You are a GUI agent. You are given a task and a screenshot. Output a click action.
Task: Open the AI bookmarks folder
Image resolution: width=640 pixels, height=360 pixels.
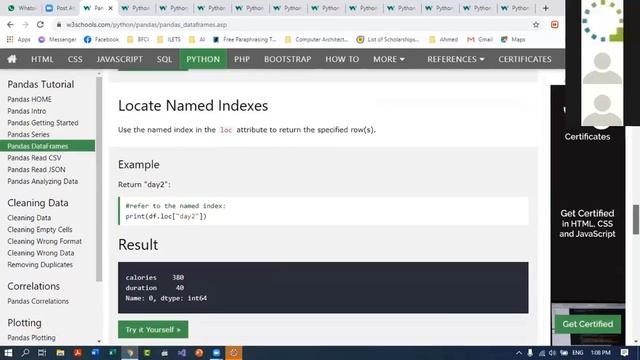(x=197, y=39)
